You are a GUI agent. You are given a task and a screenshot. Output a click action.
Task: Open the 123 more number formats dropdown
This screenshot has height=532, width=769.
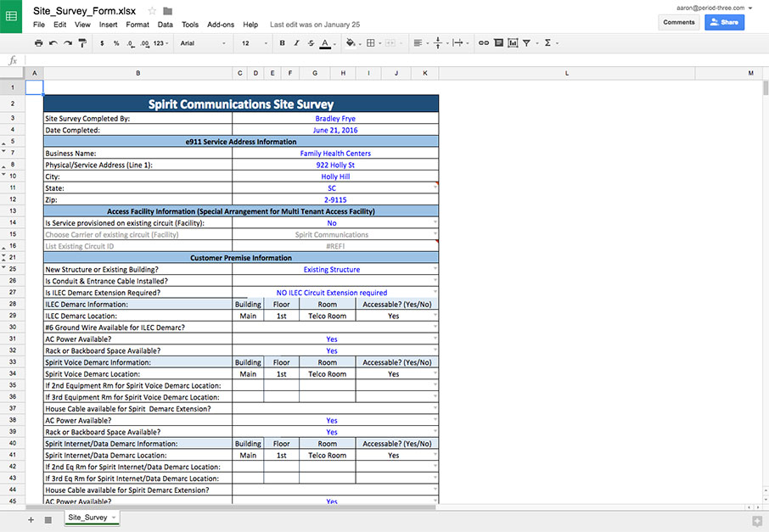(x=160, y=43)
